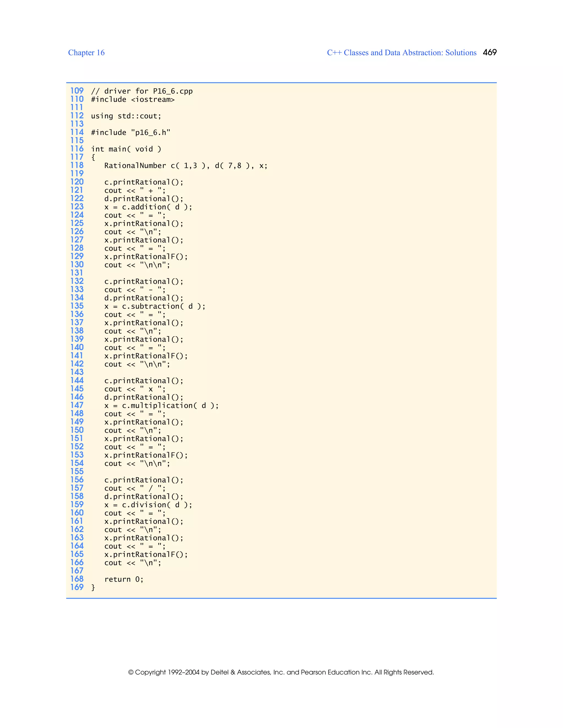This screenshot has width=563, height=728.
Task: Click the header 'C++ Classes and Data Abstraction: Solutions'
Action: 402,53
